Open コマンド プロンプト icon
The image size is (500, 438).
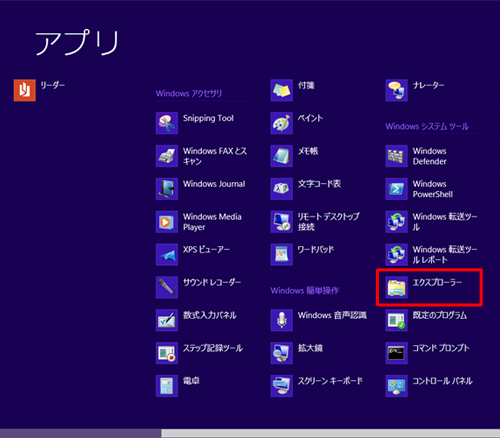396,353
